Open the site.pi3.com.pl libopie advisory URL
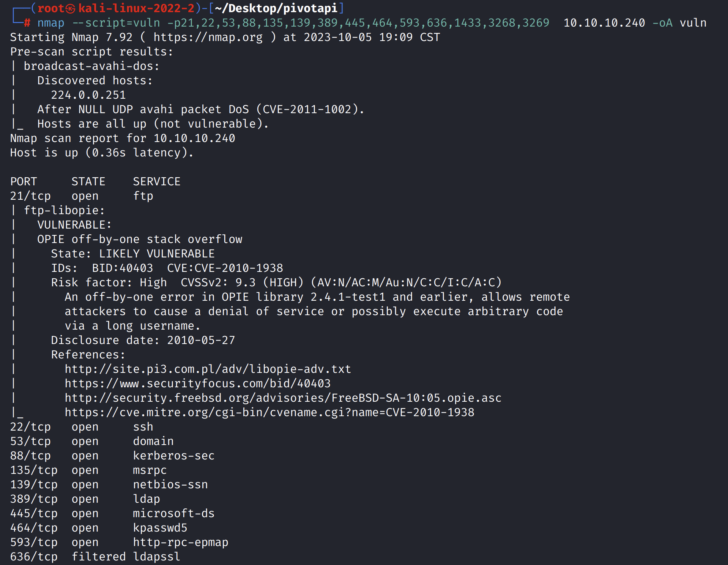The width and height of the screenshot is (728, 565). tap(208, 369)
